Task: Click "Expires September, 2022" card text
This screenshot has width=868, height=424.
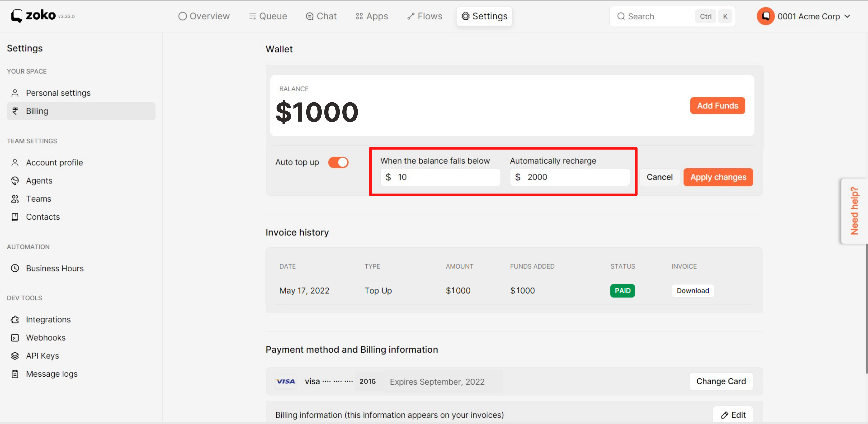Action: click(437, 382)
